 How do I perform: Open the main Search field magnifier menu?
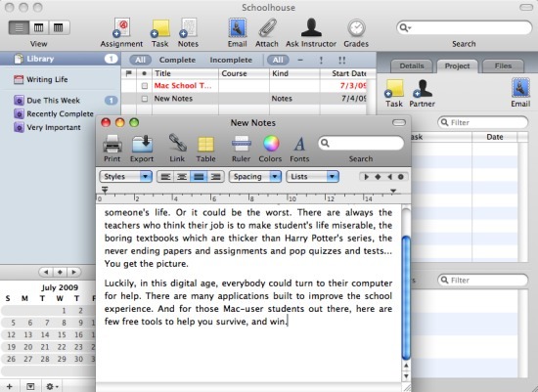coord(405,27)
